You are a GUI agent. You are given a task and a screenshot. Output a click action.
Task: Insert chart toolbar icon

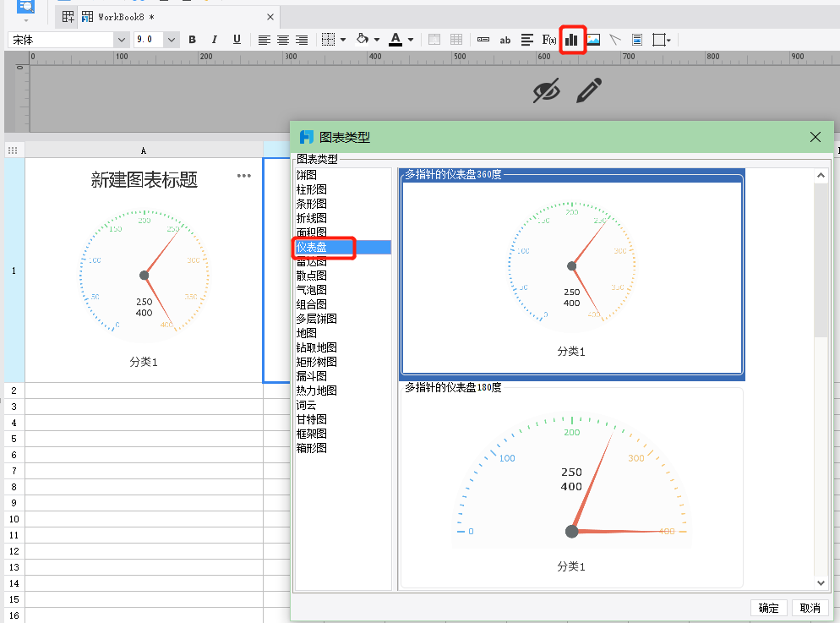click(571, 40)
